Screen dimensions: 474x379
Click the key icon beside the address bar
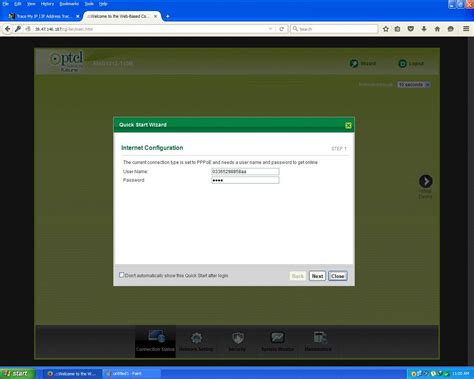tap(18, 29)
